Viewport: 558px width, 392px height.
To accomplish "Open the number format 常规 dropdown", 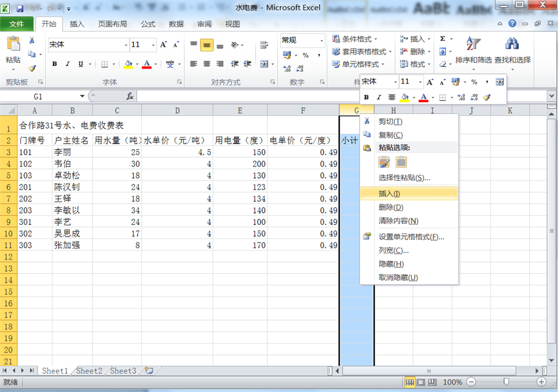I will (x=321, y=40).
